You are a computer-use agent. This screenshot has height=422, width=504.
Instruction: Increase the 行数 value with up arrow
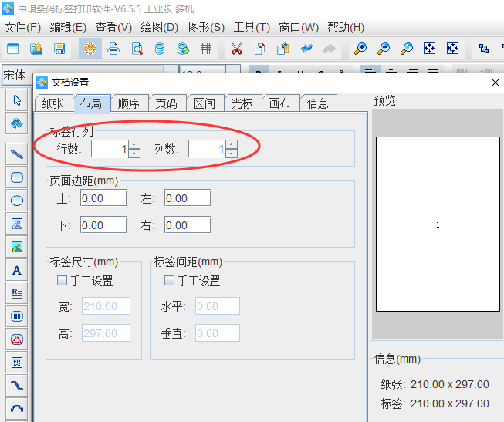pos(134,144)
